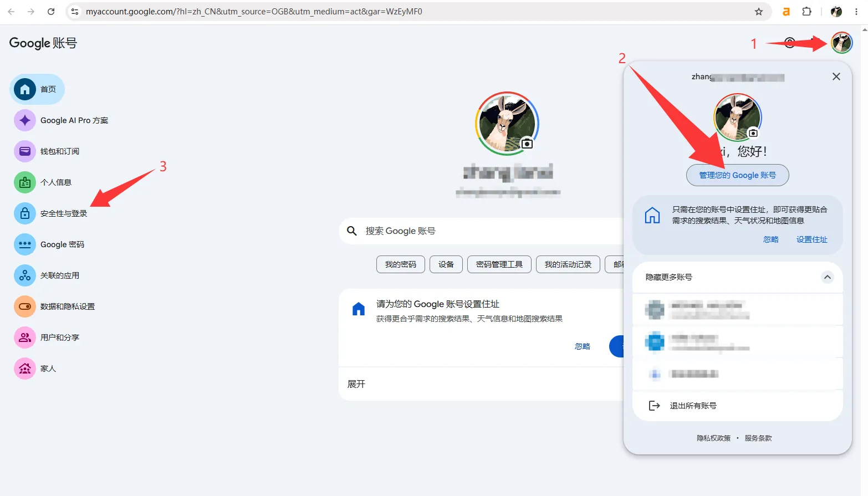Image resolution: width=868 pixels, height=496 pixels.
Task: Open 个人信息 ID badge icon
Action: tap(25, 182)
